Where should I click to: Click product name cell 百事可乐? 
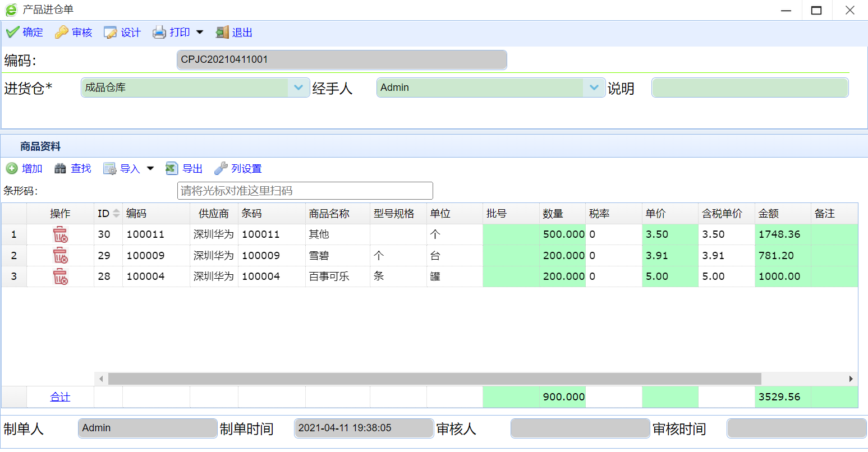point(338,276)
